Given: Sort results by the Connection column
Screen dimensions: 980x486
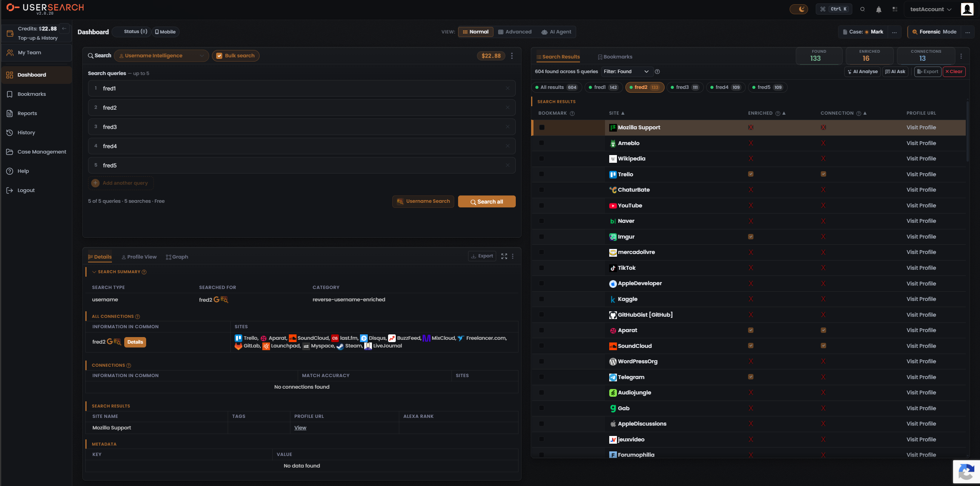Looking at the screenshot, I should click(x=843, y=113).
